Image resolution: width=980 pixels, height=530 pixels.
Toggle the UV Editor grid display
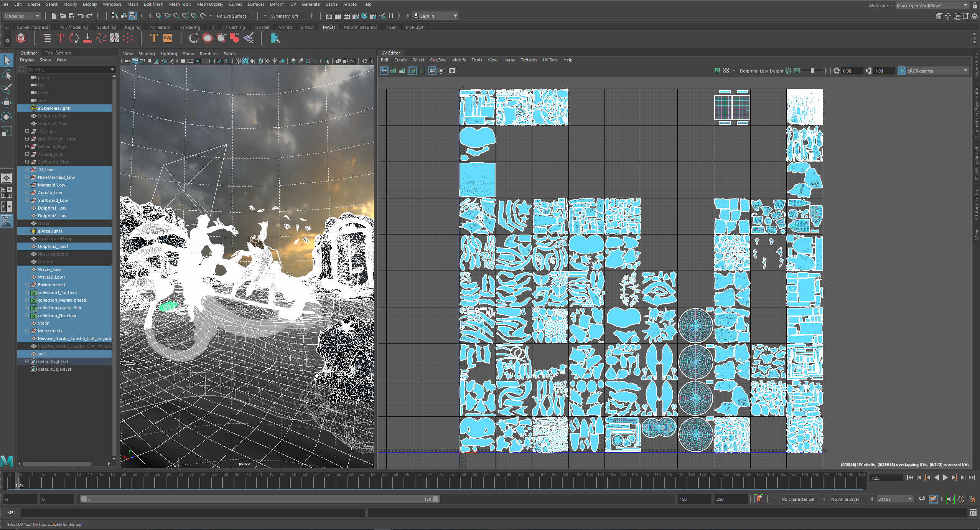(x=432, y=71)
